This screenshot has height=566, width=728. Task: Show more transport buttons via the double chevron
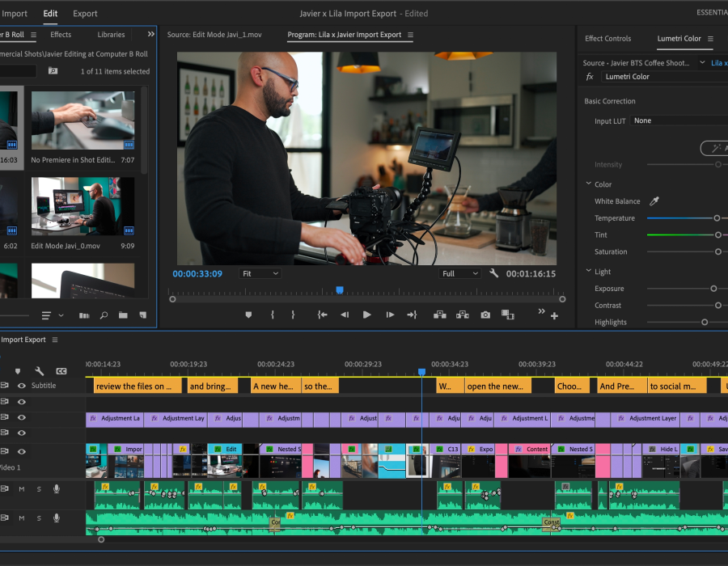tap(541, 311)
